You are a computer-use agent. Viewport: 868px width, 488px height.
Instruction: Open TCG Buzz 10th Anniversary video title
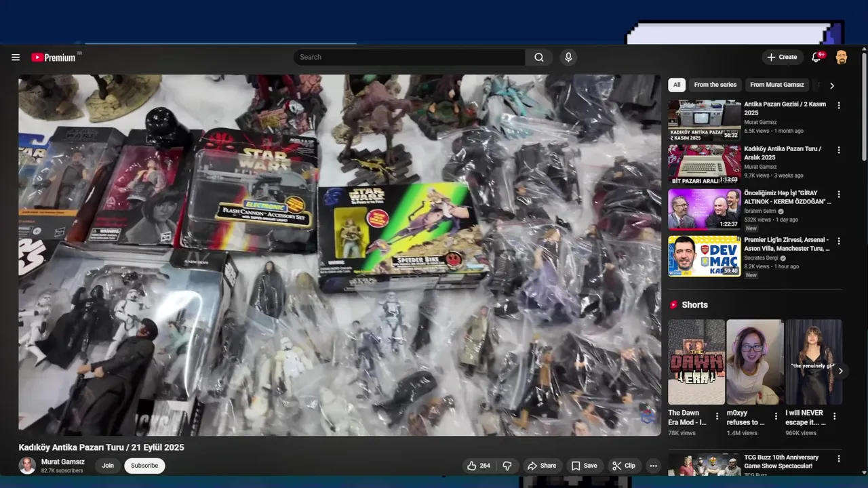(x=781, y=462)
